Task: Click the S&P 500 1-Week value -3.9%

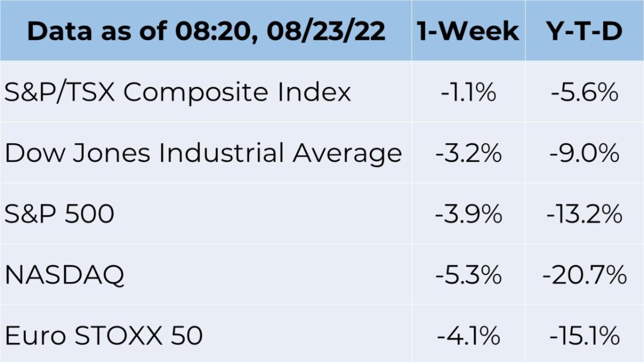Action: tap(469, 215)
